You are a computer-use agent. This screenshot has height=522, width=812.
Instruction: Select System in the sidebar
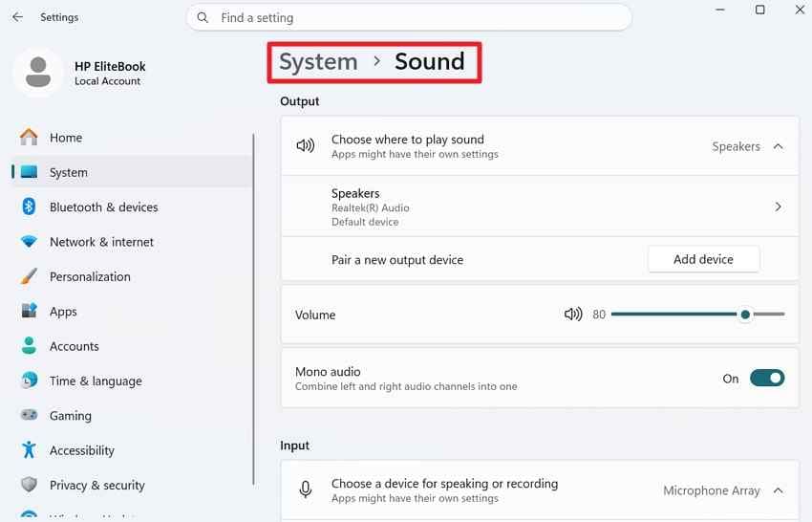(x=132, y=172)
